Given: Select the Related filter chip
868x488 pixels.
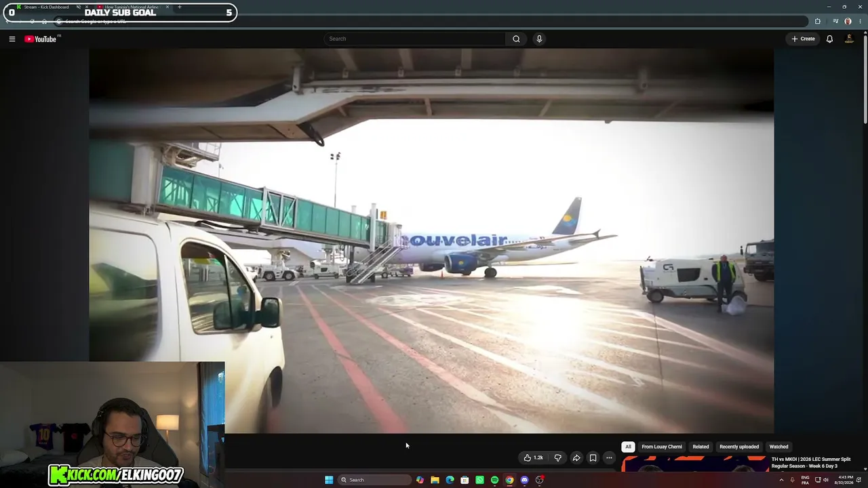Looking at the screenshot, I should (701, 447).
